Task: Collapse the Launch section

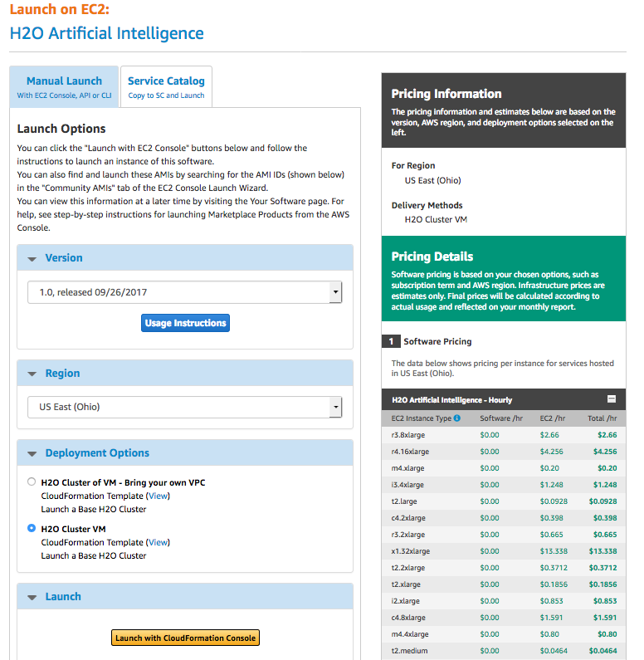Action: pyautogui.click(x=32, y=597)
